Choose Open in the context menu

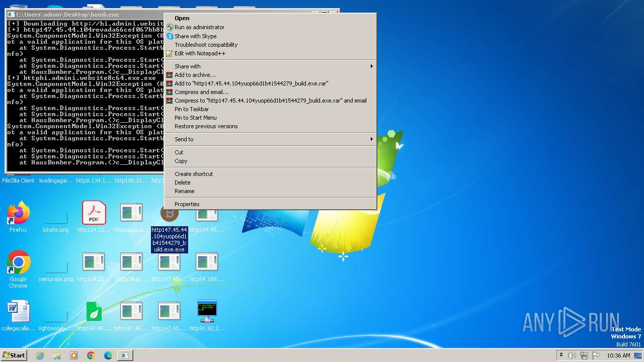270,18
